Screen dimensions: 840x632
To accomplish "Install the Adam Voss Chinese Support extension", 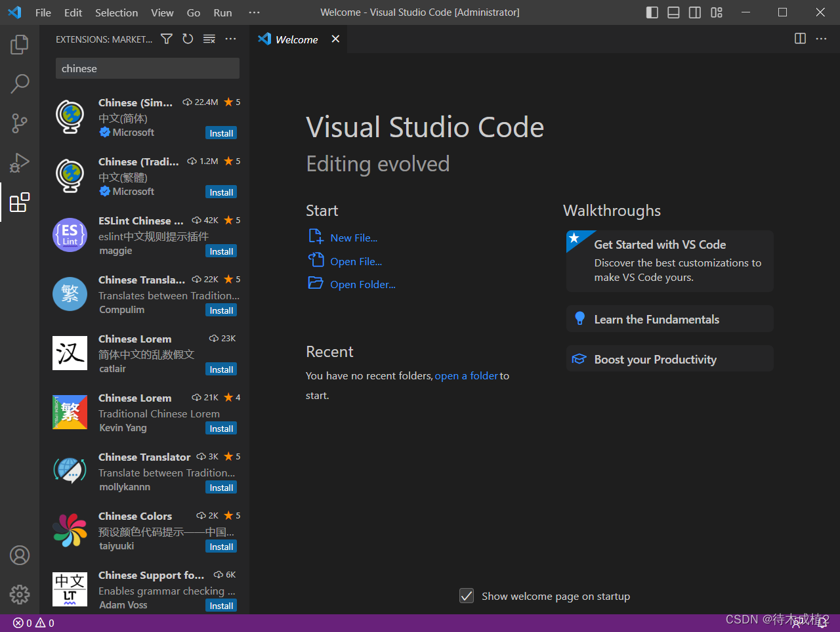I will coord(221,606).
